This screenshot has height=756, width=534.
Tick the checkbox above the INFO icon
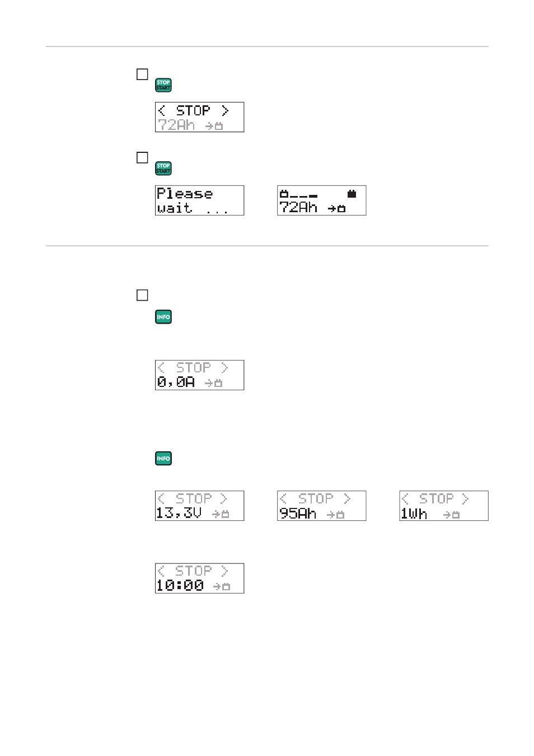point(142,295)
